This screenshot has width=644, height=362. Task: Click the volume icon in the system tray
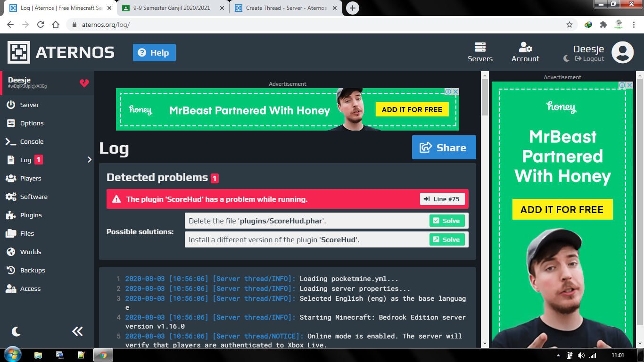[581, 355]
